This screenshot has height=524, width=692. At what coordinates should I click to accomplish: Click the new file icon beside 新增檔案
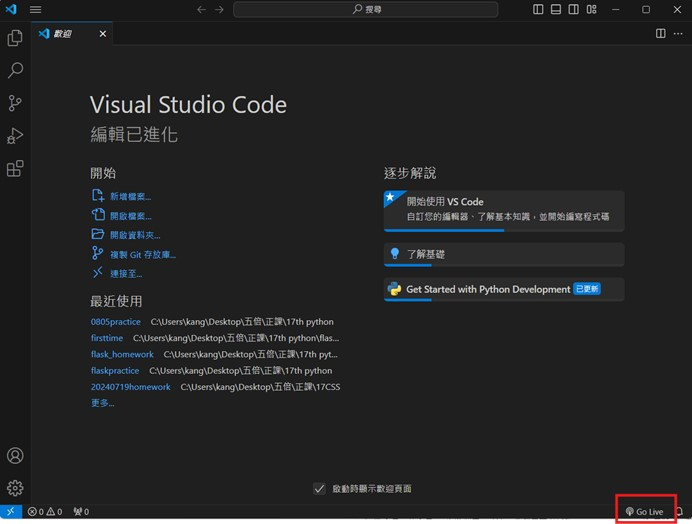click(x=98, y=195)
